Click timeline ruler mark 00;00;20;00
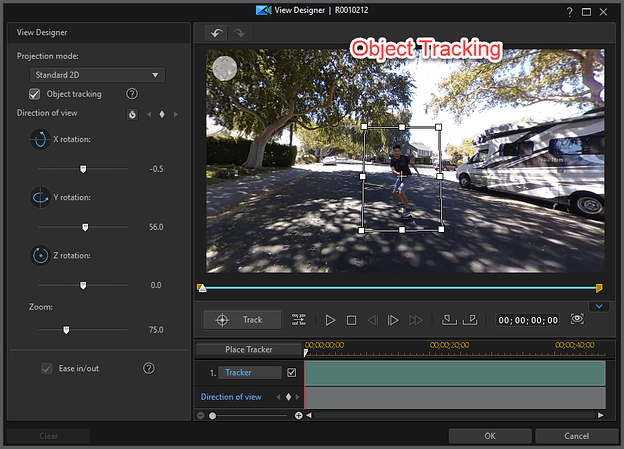 [449, 345]
